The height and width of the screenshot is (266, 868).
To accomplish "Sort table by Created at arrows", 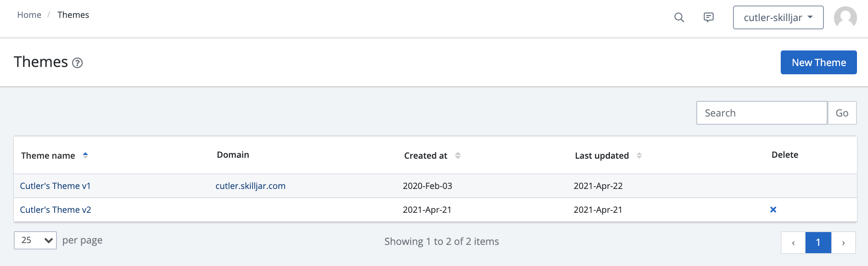I will (457, 155).
